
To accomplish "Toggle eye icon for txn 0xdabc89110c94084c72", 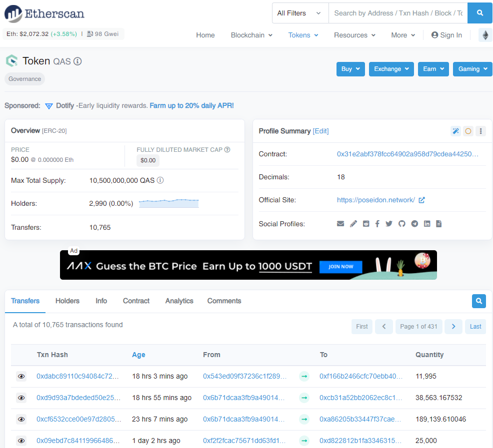I will point(21,376).
